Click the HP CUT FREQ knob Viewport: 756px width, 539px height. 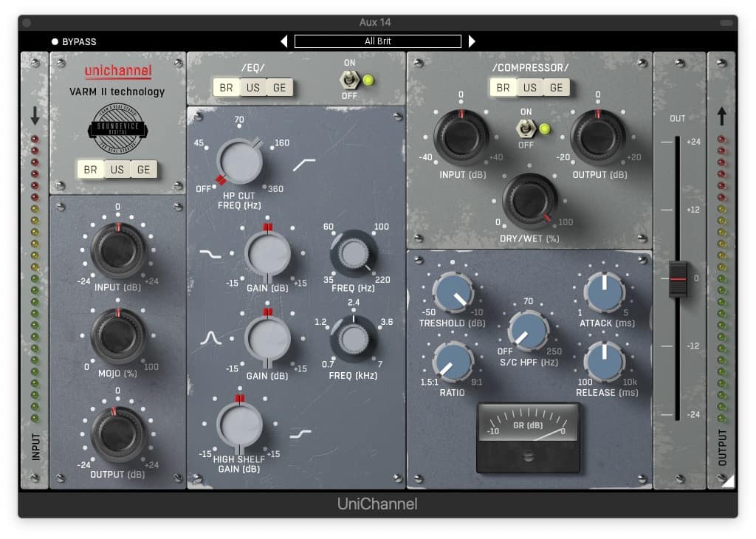point(240,162)
